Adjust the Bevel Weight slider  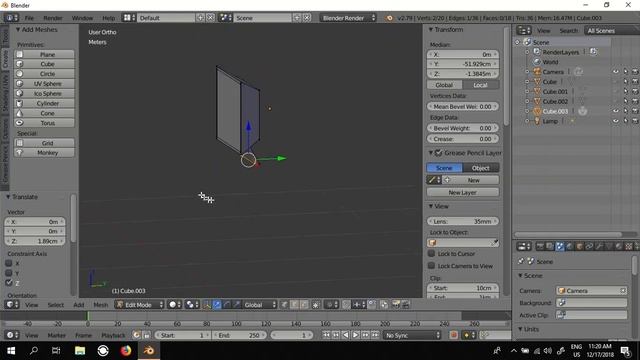[462, 128]
